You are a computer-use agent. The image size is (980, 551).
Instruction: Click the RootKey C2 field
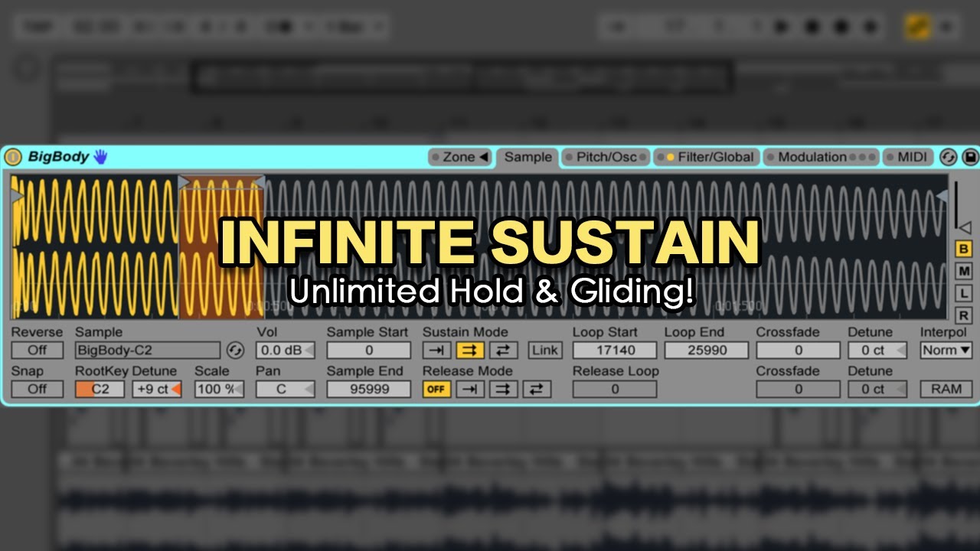pos(100,389)
